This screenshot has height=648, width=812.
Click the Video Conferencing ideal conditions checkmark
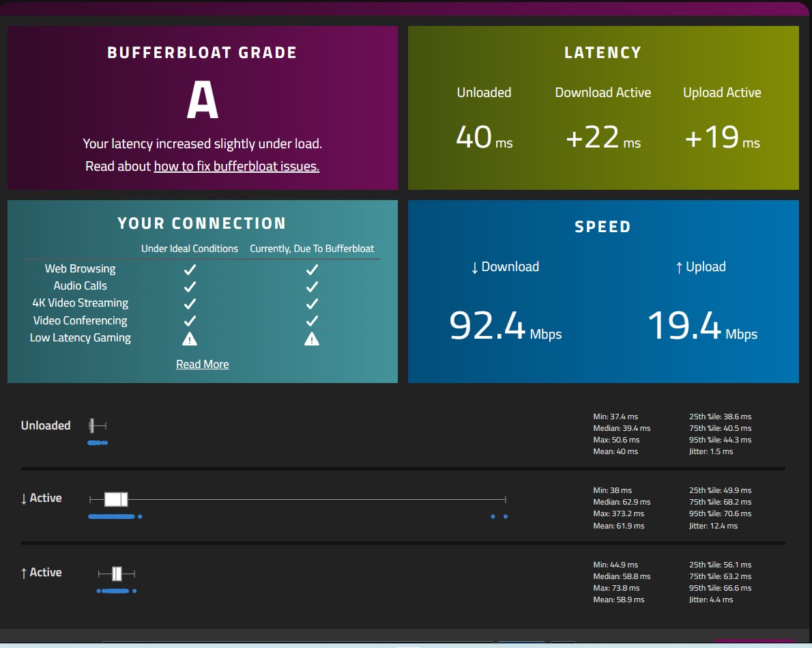click(190, 321)
